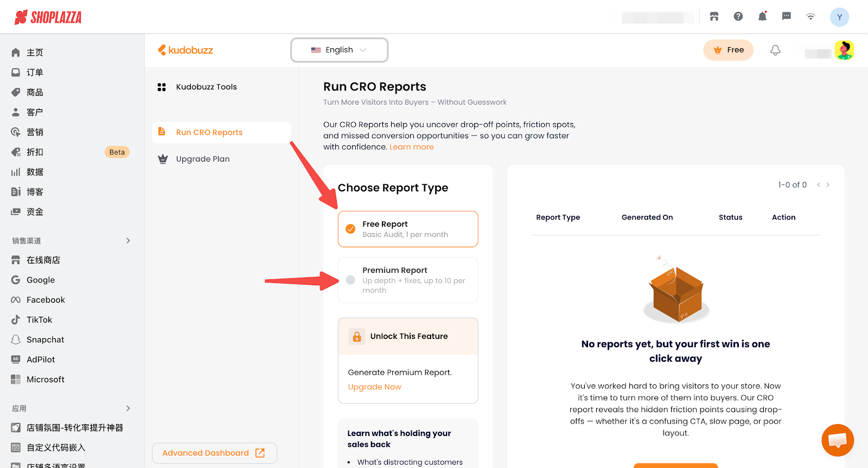Open the help question mark icon
Viewport: 868px width, 468px height.
(x=738, y=17)
